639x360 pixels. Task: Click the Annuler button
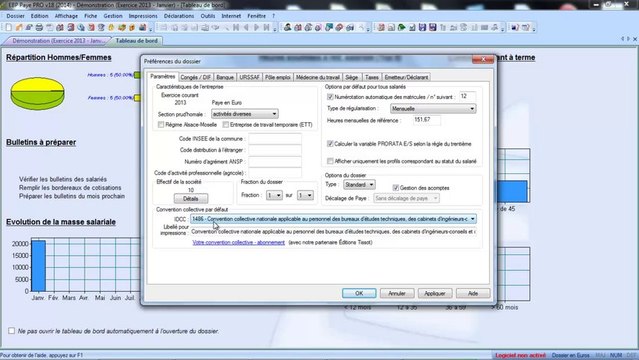(397, 293)
